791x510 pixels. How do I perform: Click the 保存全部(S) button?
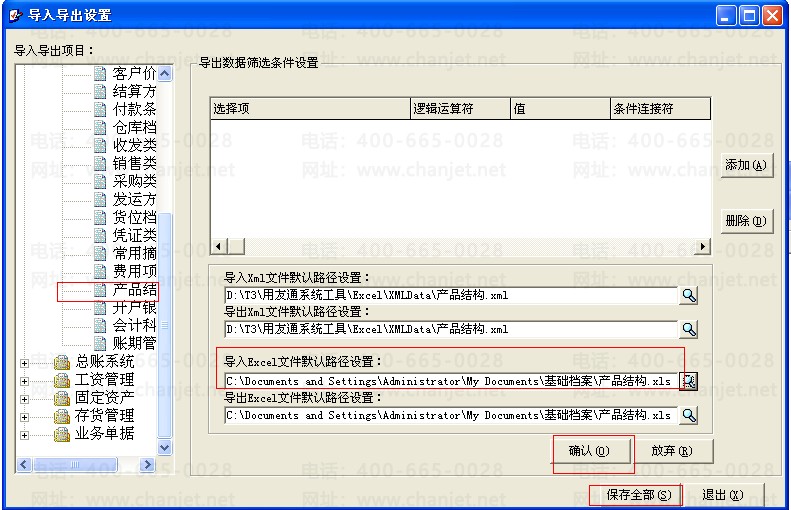(x=638, y=495)
